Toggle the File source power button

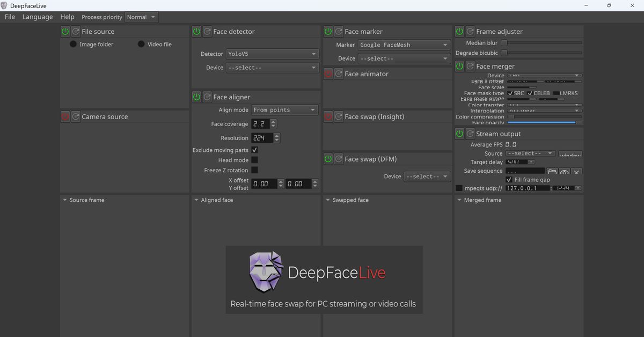coord(65,32)
